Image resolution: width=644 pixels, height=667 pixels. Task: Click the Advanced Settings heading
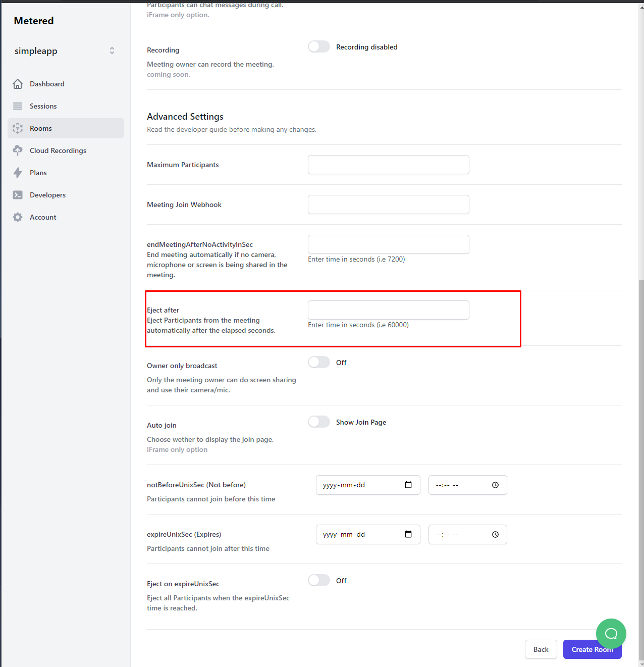[x=185, y=117]
